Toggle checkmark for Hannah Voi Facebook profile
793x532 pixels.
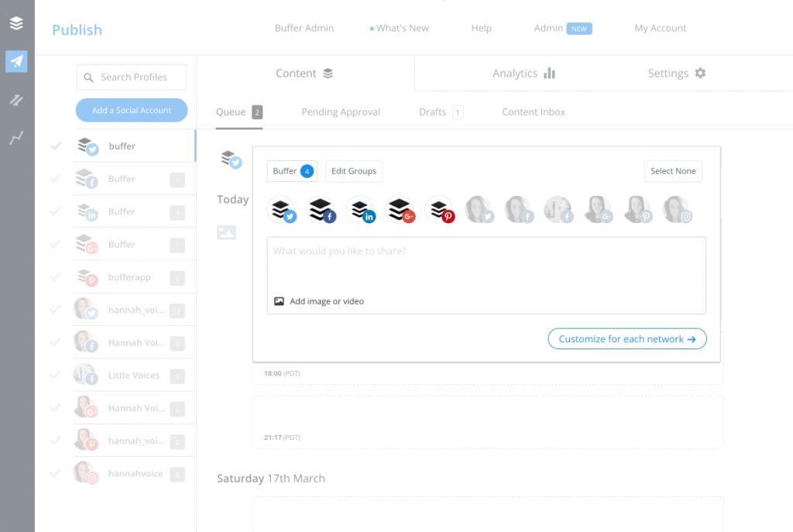coord(56,342)
